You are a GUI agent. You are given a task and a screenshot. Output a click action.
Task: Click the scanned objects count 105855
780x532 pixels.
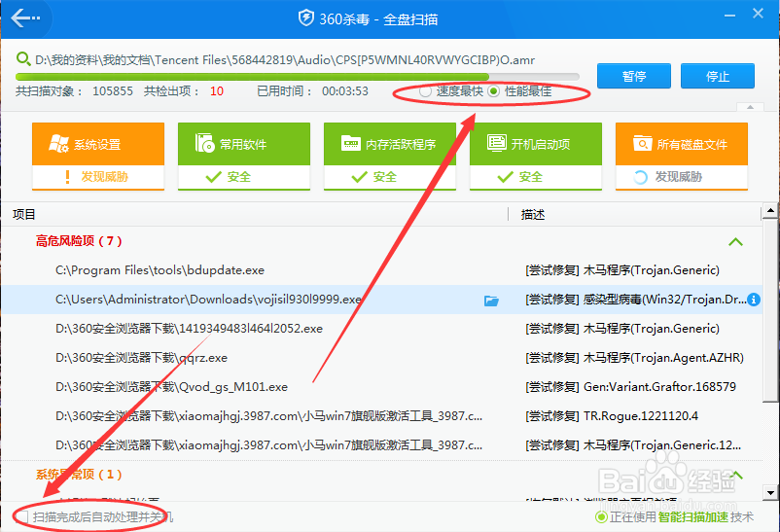pyautogui.click(x=113, y=91)
